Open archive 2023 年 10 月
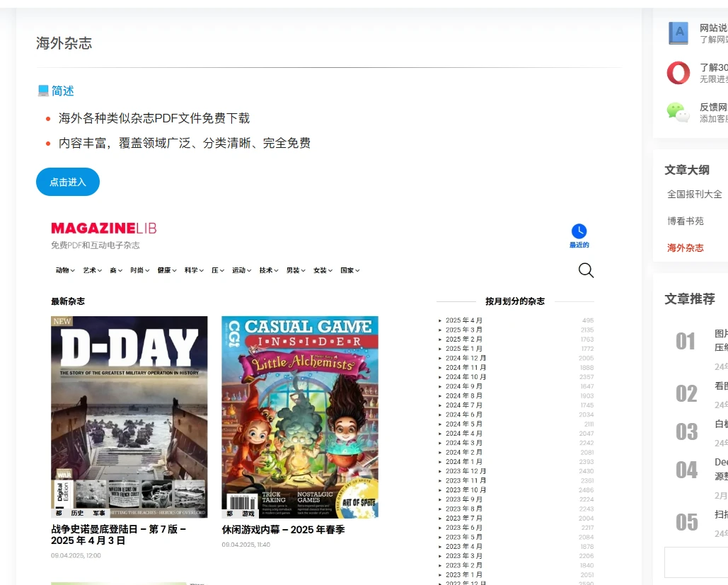 pyautogui.click(x=466, y=490)
